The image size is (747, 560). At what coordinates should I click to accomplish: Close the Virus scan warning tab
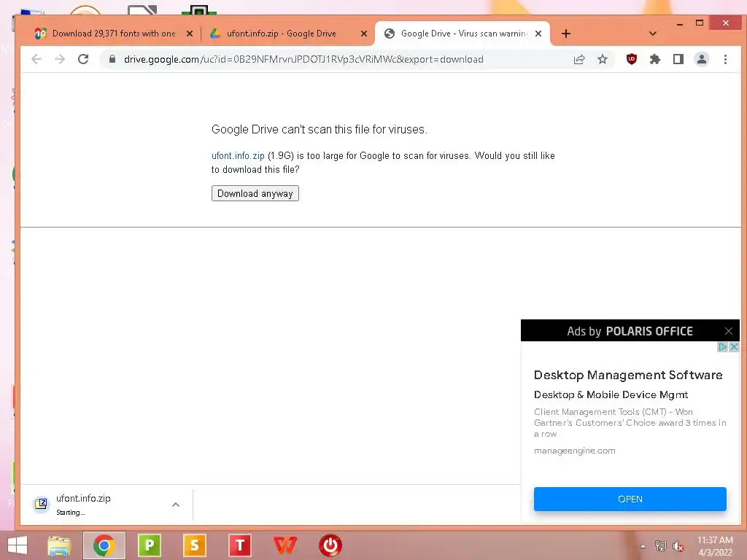(x=538, y=34)
